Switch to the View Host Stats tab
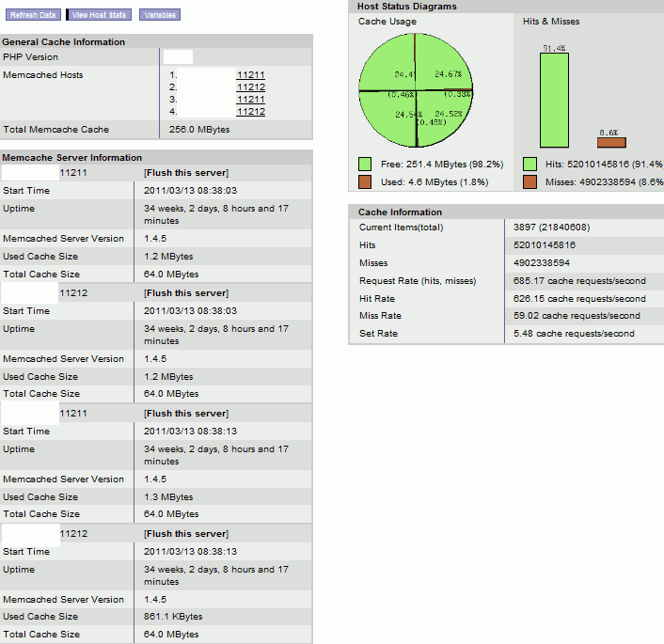 pos(99,15)
